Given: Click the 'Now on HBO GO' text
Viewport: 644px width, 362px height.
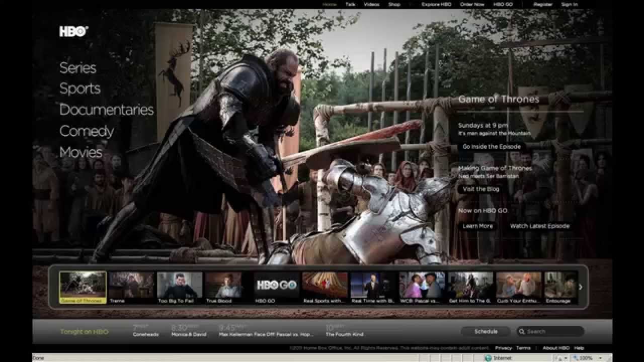Looking at the screenshot, I should [482, 211].
